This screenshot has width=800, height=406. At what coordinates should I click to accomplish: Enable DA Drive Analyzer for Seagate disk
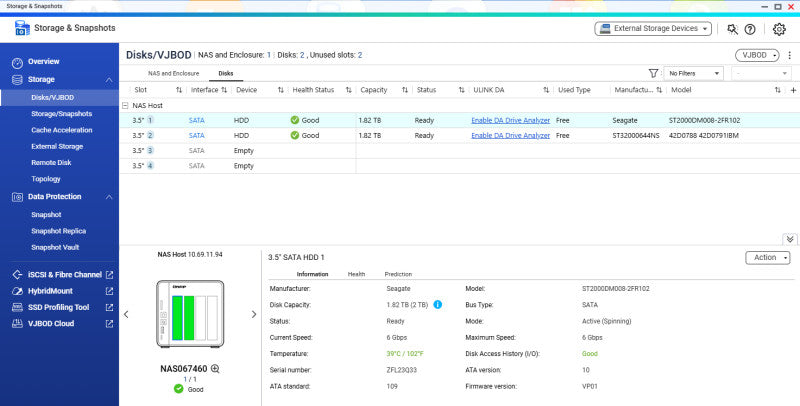(x=510, y=120)
